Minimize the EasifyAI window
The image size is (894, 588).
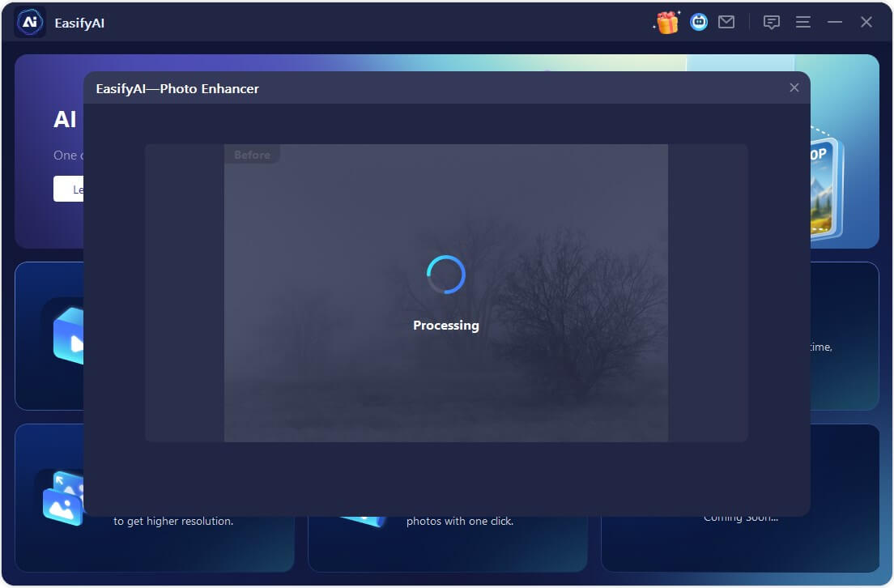pos(835,22)
